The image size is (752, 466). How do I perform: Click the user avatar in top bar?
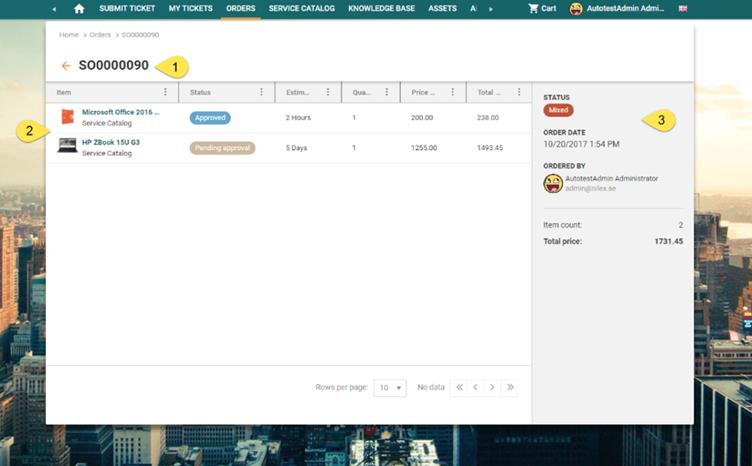tap(577, 9)
